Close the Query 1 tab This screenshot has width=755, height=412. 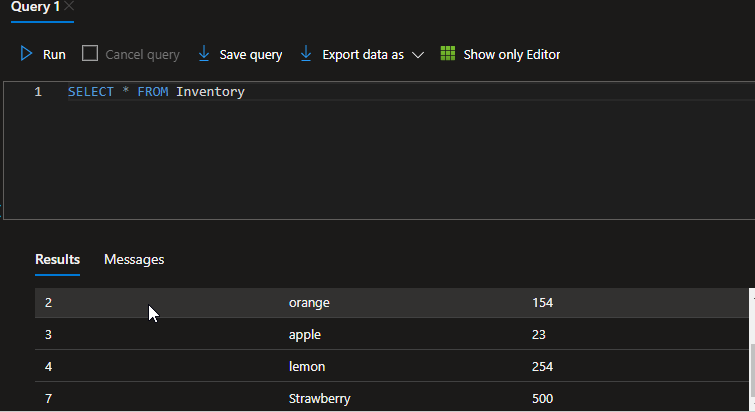[69, 6]
